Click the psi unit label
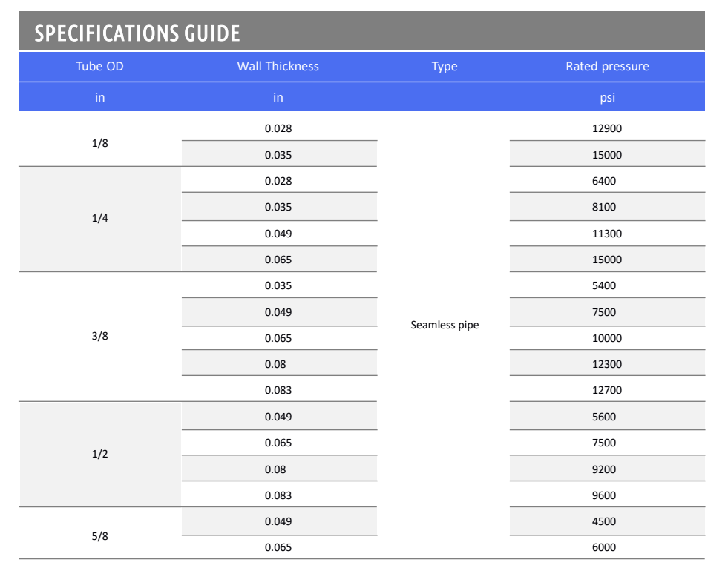The width and height of the screenshot is (728, 568). coord(607,97)
